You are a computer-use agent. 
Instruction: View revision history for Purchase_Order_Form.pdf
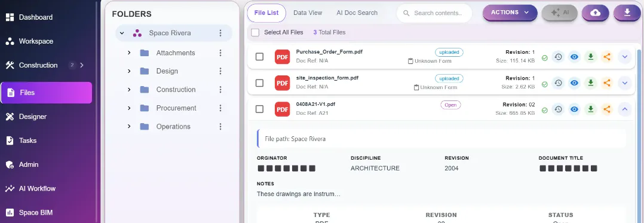[x=558, y=57]
